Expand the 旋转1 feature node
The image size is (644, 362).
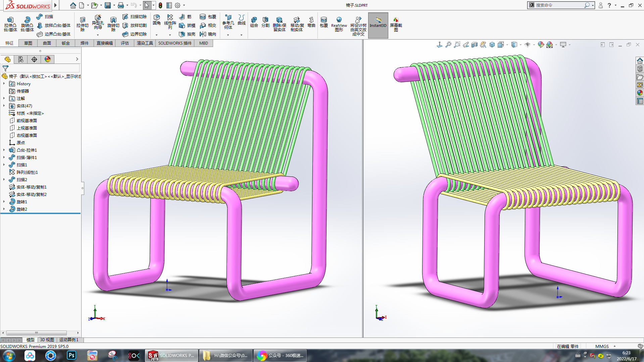point(4,202)
